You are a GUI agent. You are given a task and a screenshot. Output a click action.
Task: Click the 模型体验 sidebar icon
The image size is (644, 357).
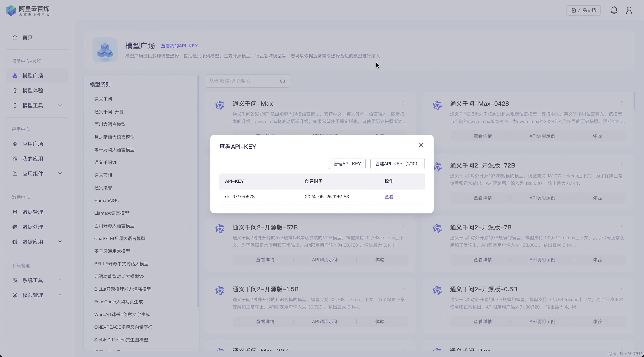pyautogui.click(x=15, y=91)
